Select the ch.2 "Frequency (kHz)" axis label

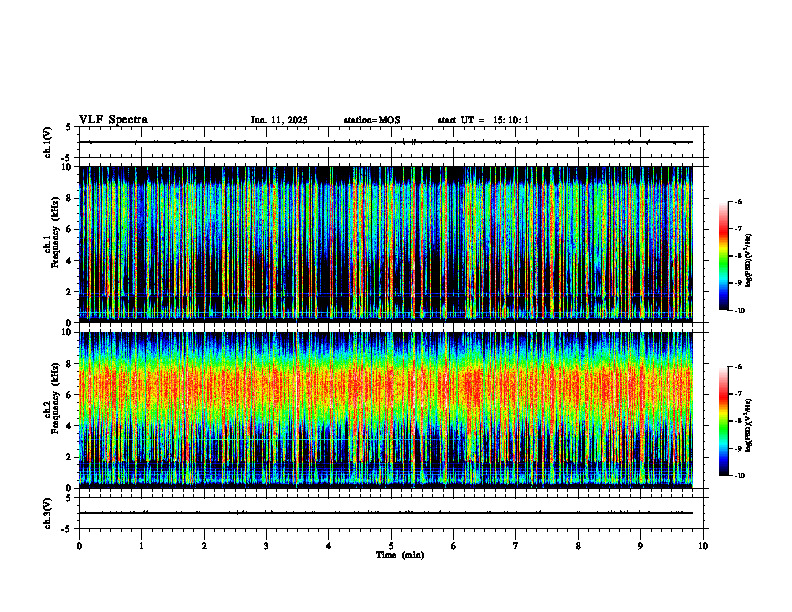[55, 398]
